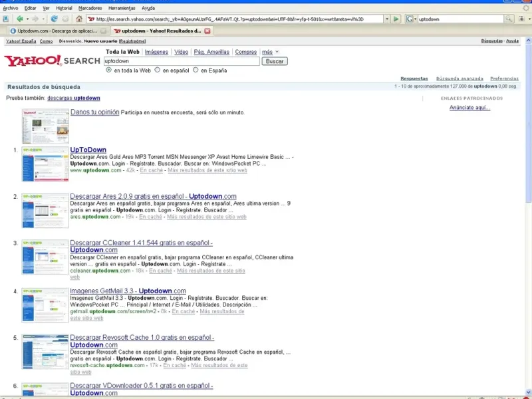Viewport: 532px width, 399px height.
Task: Select the Pág. Amarillas search tab
Action: [211, 52]
